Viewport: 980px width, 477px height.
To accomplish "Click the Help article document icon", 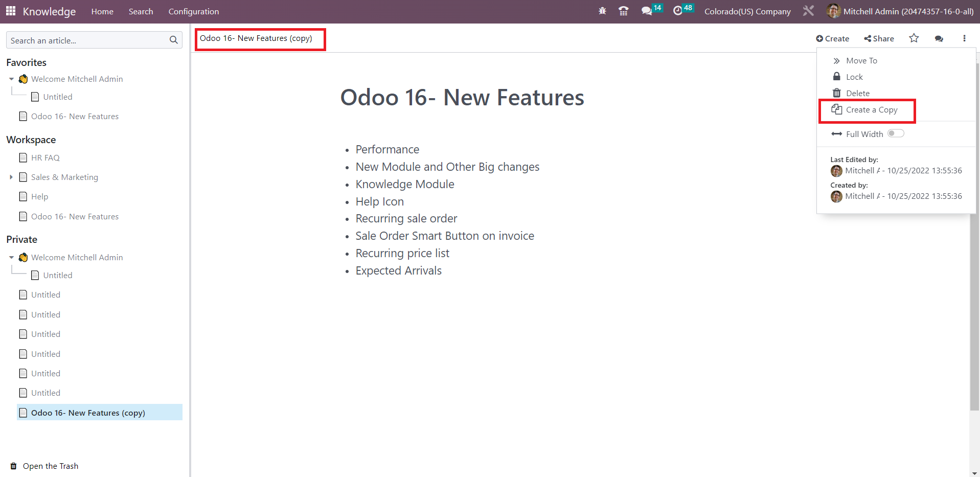I will pyautogui.click(x=23, y=196).
